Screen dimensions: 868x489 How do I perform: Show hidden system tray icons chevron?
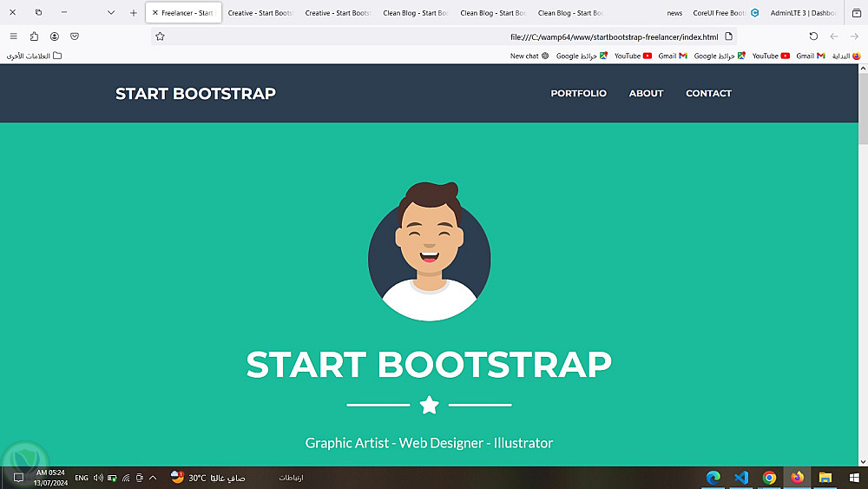pos(153,478)
